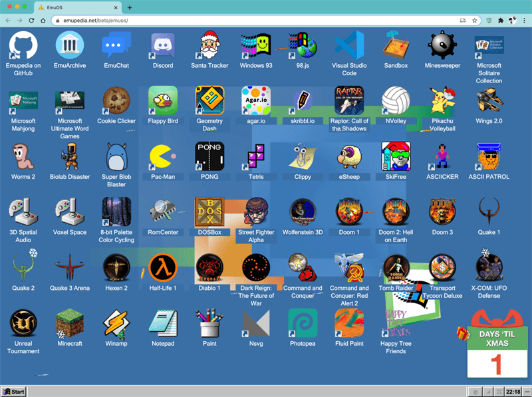Select the EmuOS browser tab
The height and width of the screenshot is (397, 532).
click(77, 7)
